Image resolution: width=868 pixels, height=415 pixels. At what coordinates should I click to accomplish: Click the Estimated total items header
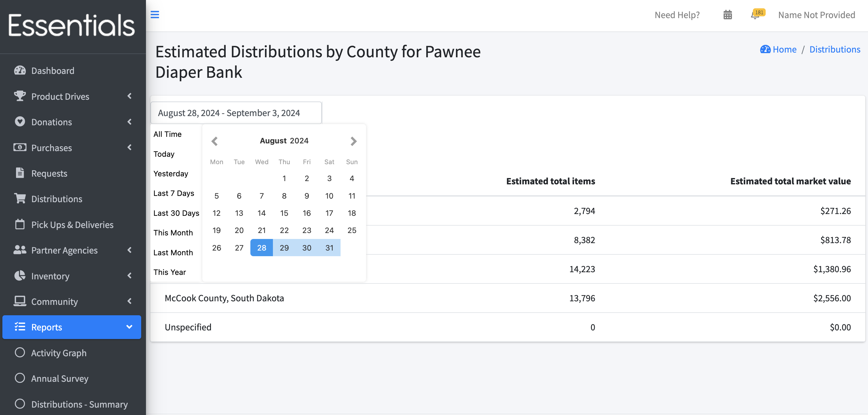coord(551,181)
